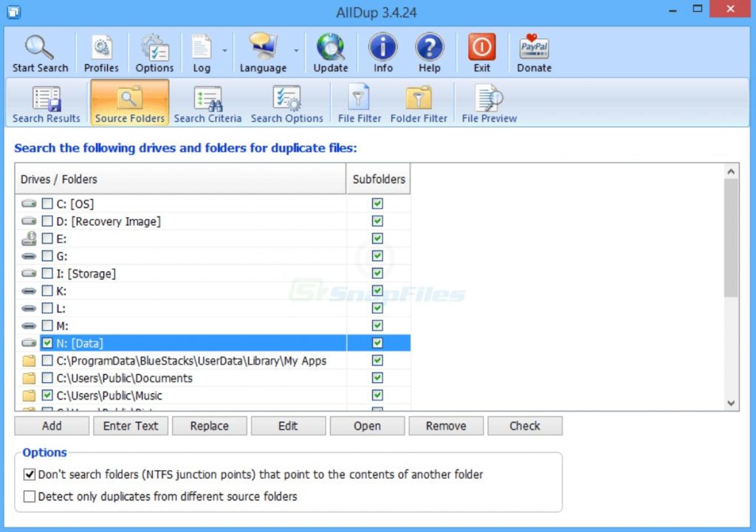Open the File Preview icon
The height and width of the screenshot is (532, 756).
click(489, 100)
